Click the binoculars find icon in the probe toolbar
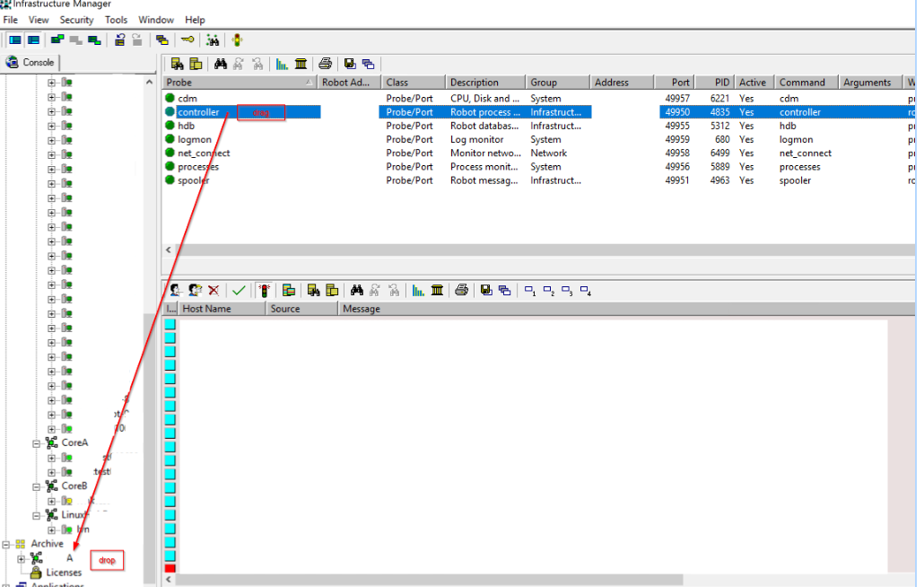Viewport: 924px width, 587px height. pyautogui.click(x=220, y=64)
